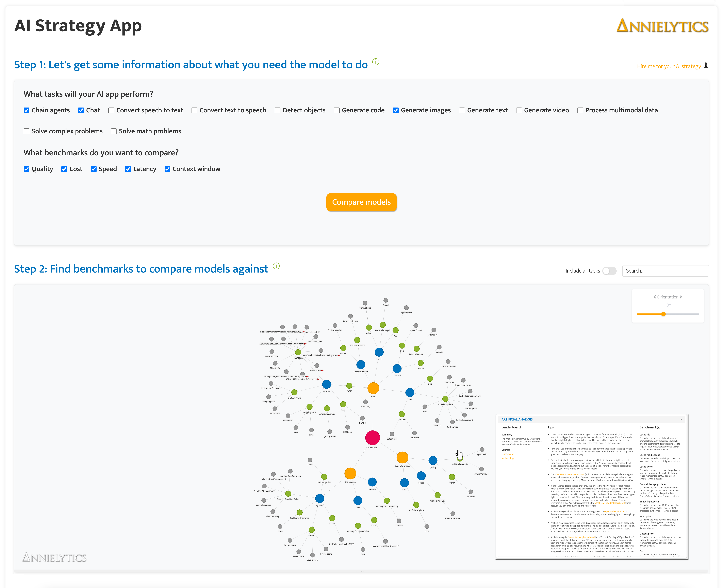
Task: Select the orange Generate images node
Action: [x=402, y=457]
